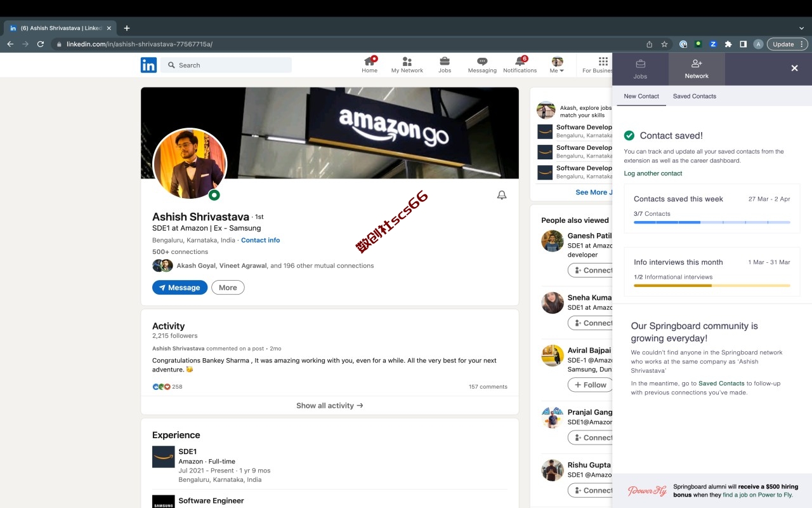Viewport: 812px width, 508px height.
Task: Close the Ashish Shrivastava browser tab
Action: (109, 28)
